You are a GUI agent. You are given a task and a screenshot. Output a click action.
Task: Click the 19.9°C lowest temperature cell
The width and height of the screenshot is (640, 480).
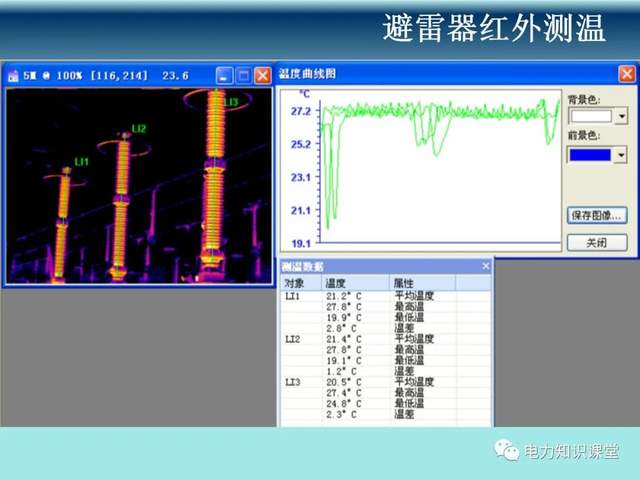pos(344,318)
